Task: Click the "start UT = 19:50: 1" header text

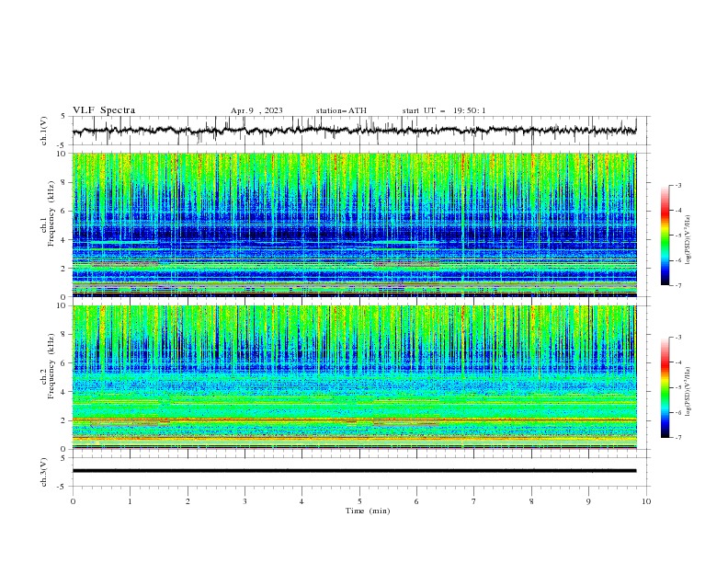Action: tap(444, 110)
